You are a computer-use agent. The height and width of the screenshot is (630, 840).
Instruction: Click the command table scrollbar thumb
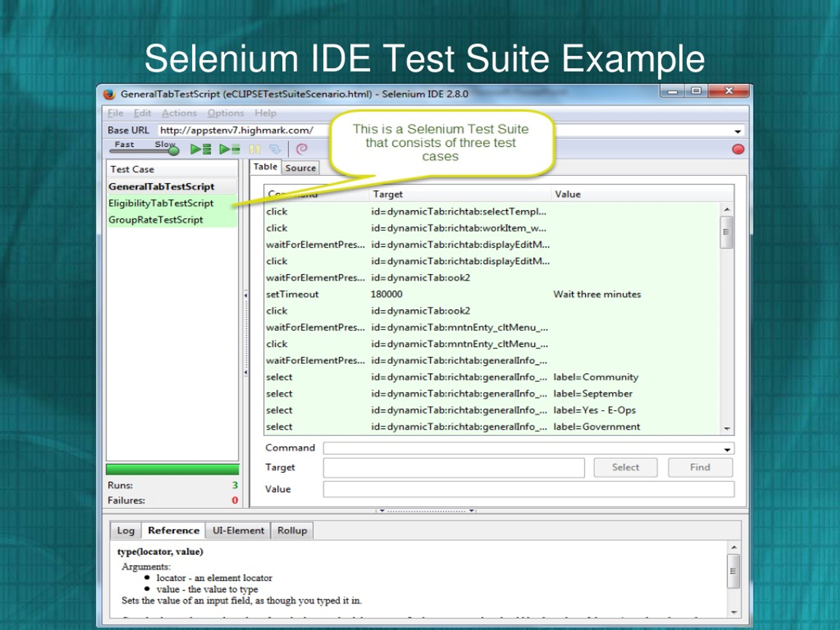tap(726, 232)
